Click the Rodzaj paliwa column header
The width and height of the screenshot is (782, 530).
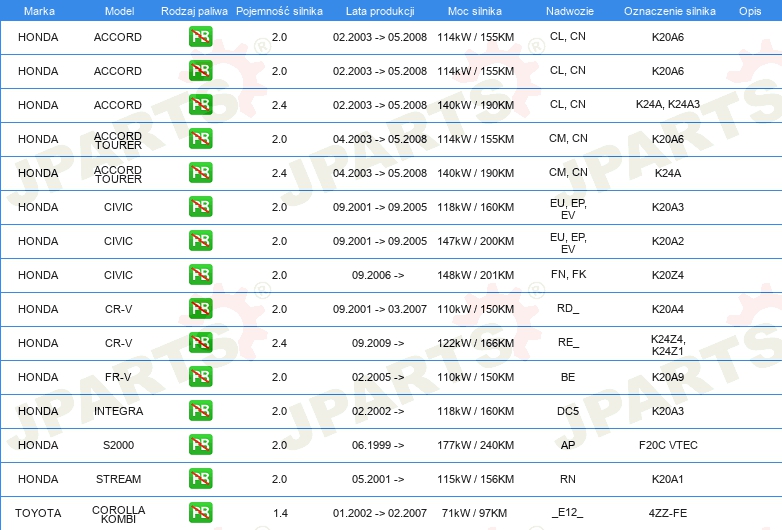194,11
